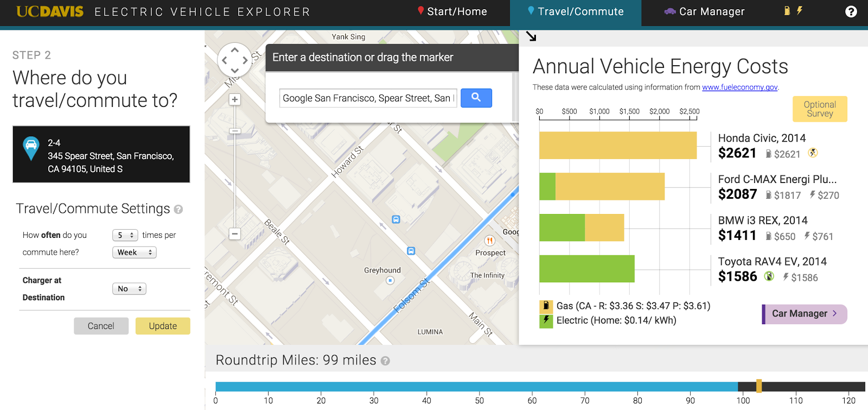
Task: Open the help question mark icon in header
Action: click(x=851, y=11)
